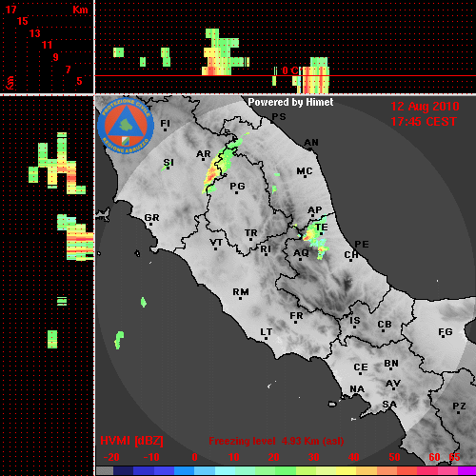This screenshot has height=476, width=476.
Task: Click the FI city marker
Action: pyautogui.click(x=165, y=129)
